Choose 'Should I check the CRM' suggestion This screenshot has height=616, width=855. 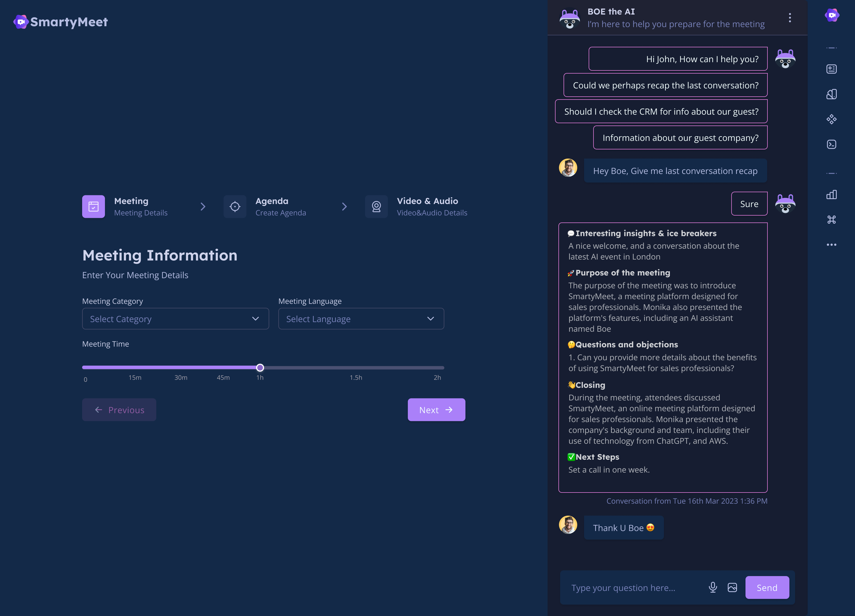pyautogui.click(x=661, y=112)
